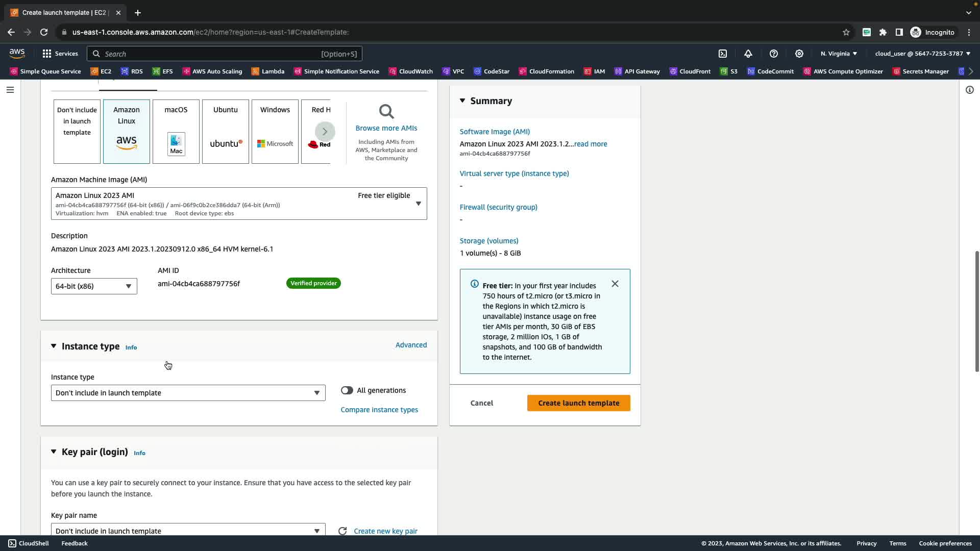Open CloudShell icon in top navigation
The height and width of the screenshot is (551, 980).
tap(723, 54)
